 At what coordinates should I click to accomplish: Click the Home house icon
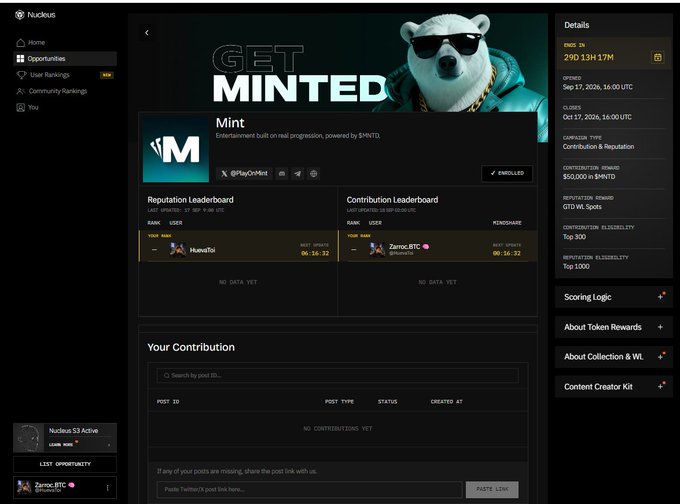pyautogui.click(x=20, y=43)
